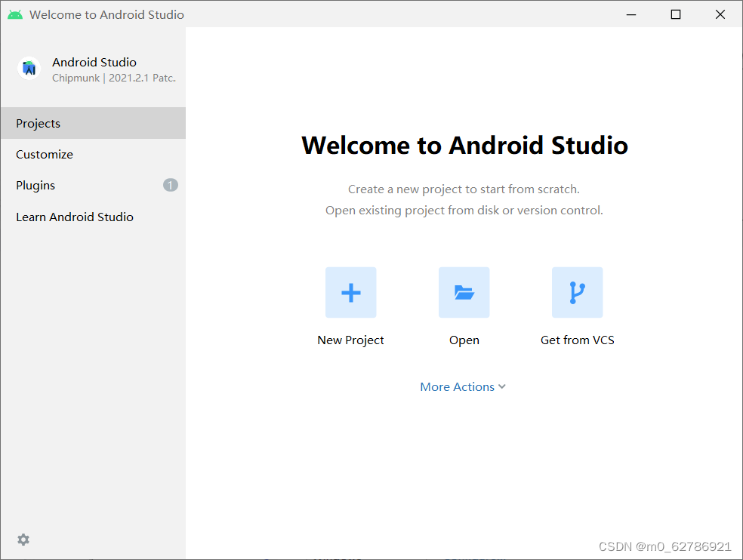The image size is (743, 560).
Task: Expand the More Actions dropdown
Action: [463, 386]
